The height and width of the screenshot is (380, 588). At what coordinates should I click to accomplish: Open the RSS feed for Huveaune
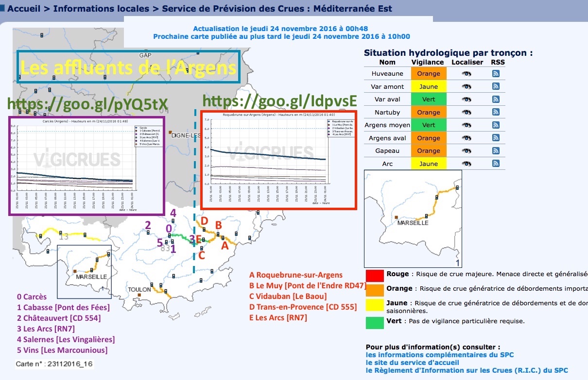coord(496,74)
